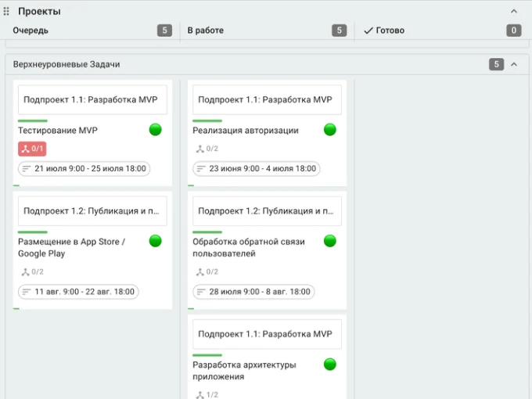Open date range 21 июля - 25 июля
Viewport: 532px width, 399px height.
(84, 168)
